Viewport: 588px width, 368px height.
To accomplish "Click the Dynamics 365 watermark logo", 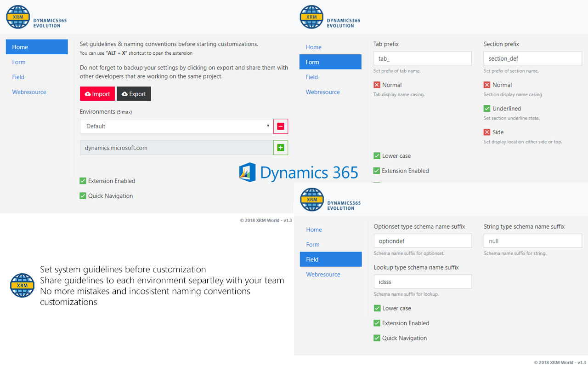I will [247, 172].
